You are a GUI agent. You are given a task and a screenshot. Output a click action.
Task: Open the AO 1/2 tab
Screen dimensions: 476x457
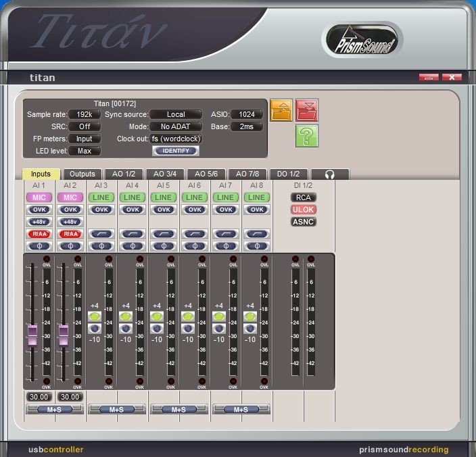point(124,174)
